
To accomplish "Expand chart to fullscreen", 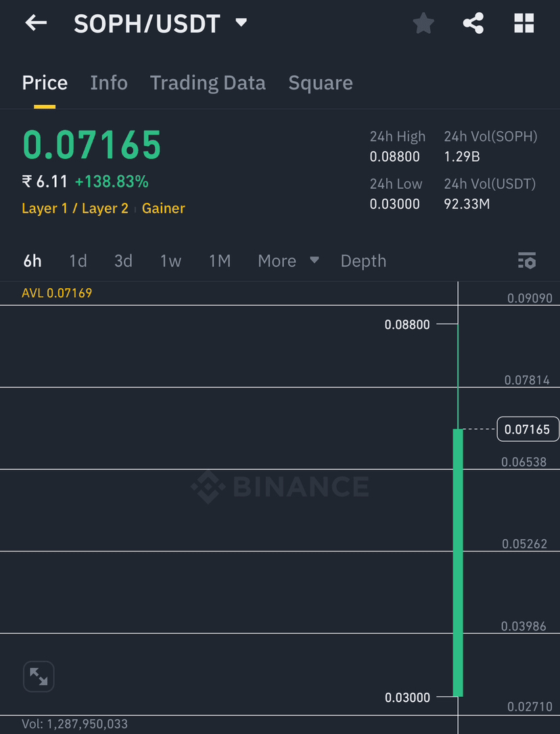I will [39, 676].
